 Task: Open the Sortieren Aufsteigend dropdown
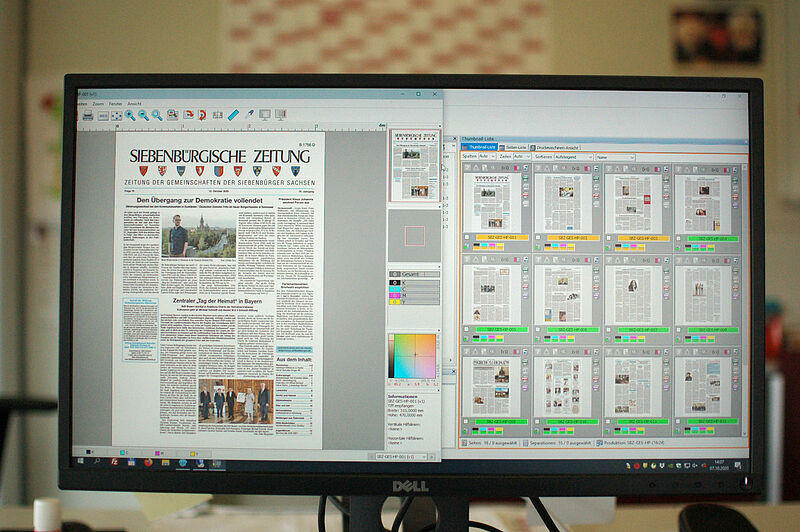(573, 157)
